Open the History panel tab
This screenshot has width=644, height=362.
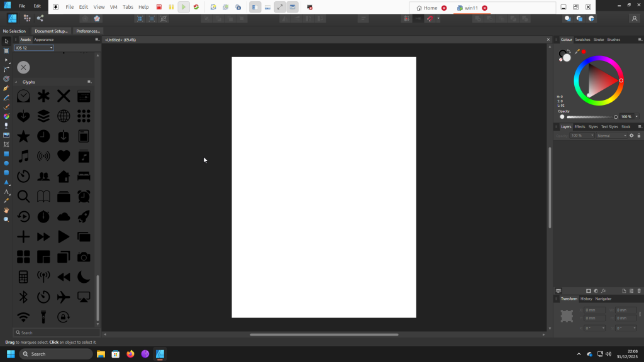pyautogui.click(x=586, y=299)
